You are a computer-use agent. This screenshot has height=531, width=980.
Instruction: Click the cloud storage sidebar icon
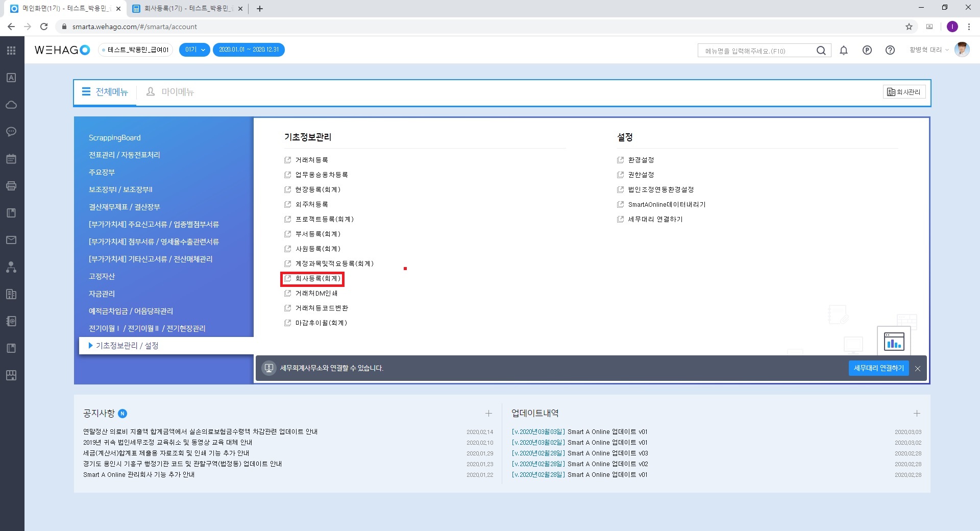[11, 105]
